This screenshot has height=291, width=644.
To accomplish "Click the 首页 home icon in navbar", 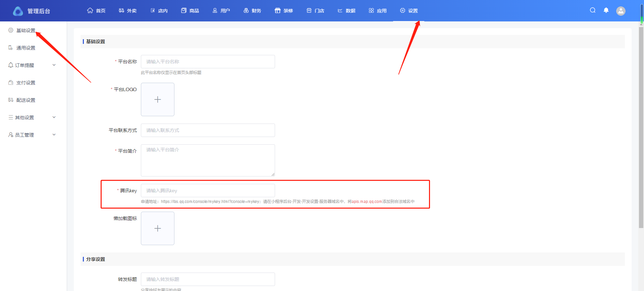I will tap(90, 10).
